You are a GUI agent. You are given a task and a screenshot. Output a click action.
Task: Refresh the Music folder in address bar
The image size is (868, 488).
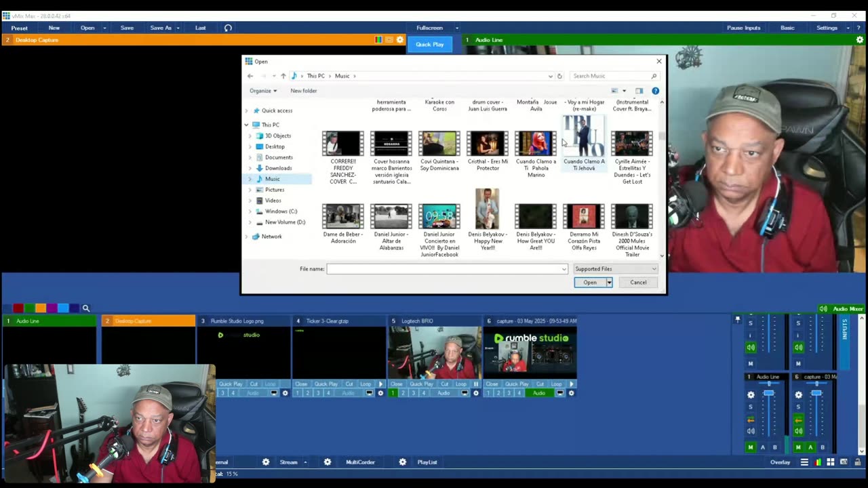click(x=559, y=76)
